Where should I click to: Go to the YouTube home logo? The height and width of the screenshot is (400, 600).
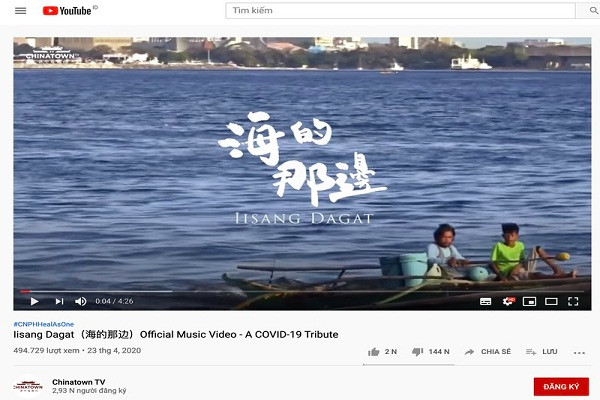click(x=67, y=11)
